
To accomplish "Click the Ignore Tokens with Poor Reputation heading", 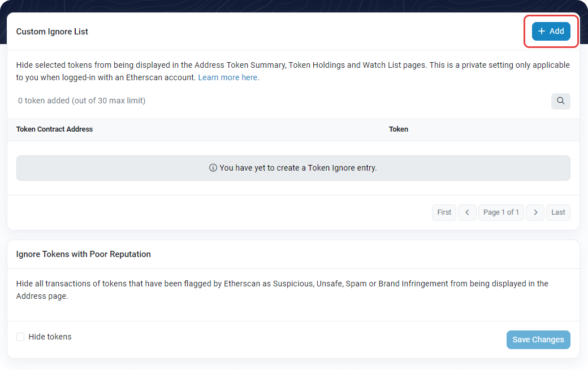I will pyautogui.click(x=83, y=254).
